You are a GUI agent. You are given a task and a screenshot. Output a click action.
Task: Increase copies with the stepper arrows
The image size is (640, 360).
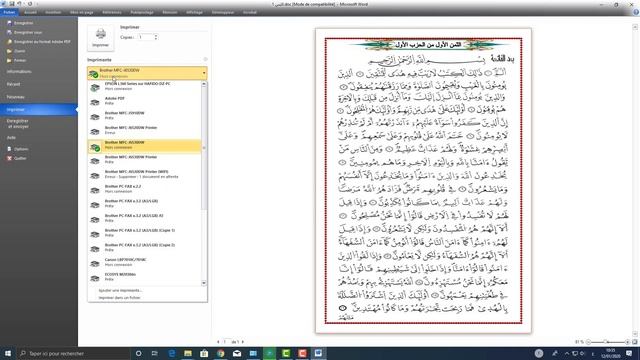[156, 36]
